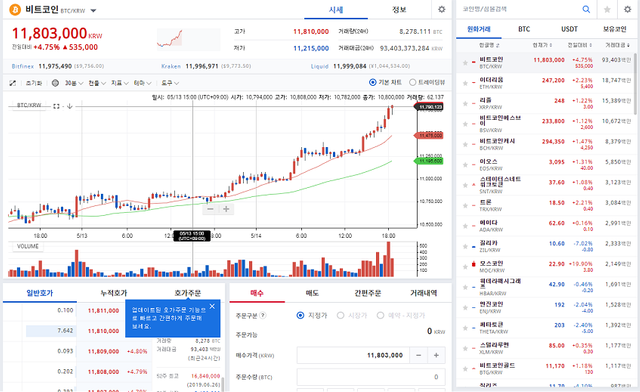Click the search magnifier icon in coin search
The width and height of the screenshot is (640, 392).
pyautogui.click(x=586, y=9)
